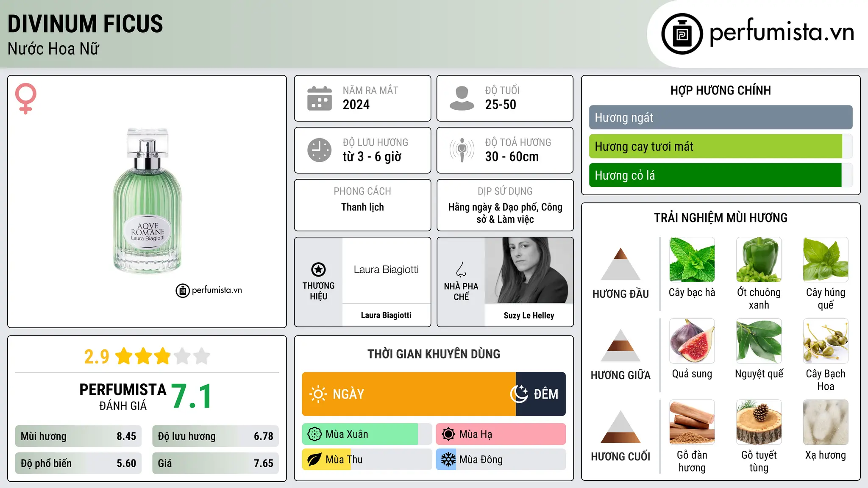Click the Mùa Đông season bar
This screenshot has height=488, width=868.
[x=501, y=460]
